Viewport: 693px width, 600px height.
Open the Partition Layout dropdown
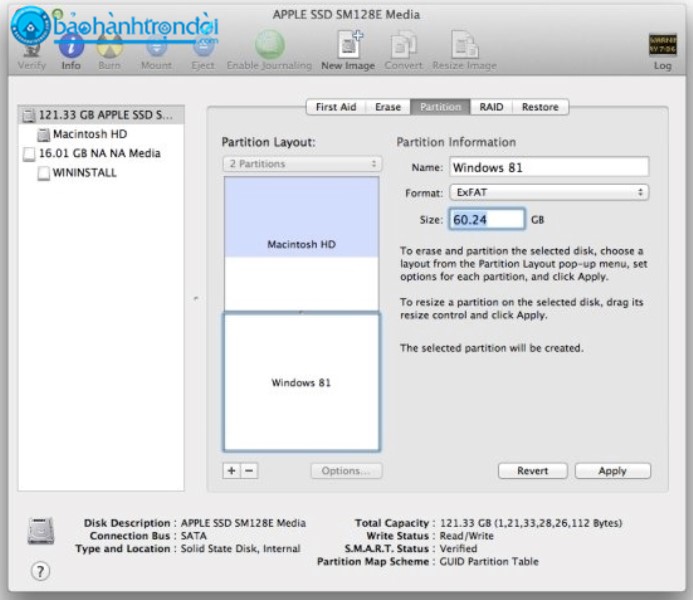(302, 164)
